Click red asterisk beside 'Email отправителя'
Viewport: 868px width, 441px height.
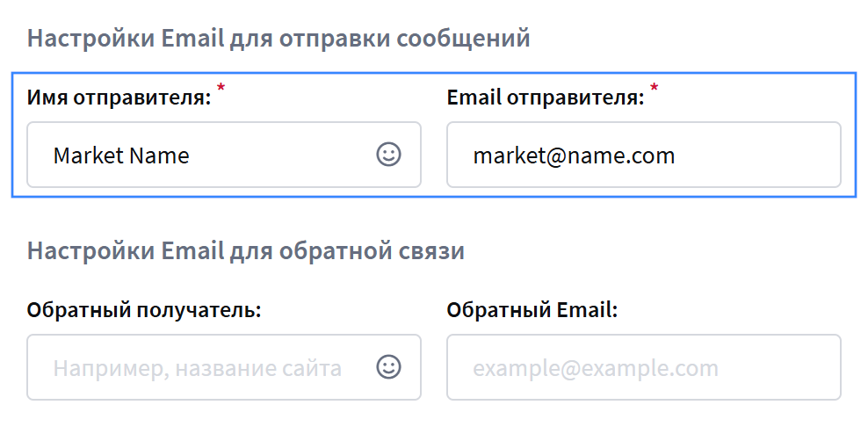(654, 88)
